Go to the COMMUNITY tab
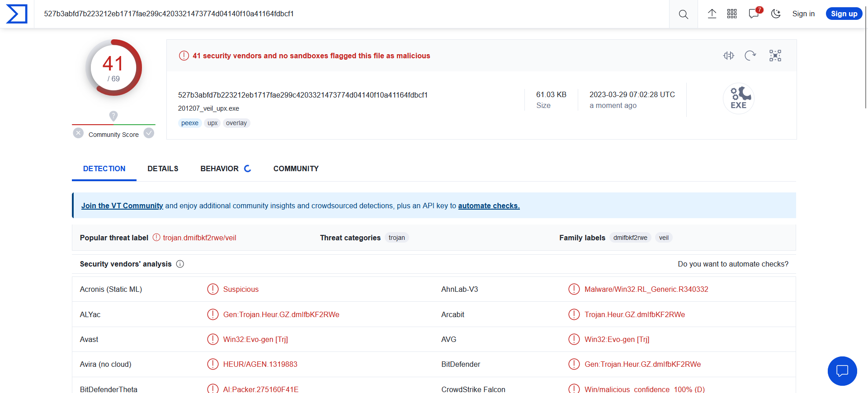This screenshot has height=393, width=868. pyautogui.click(x=296, y=169)
